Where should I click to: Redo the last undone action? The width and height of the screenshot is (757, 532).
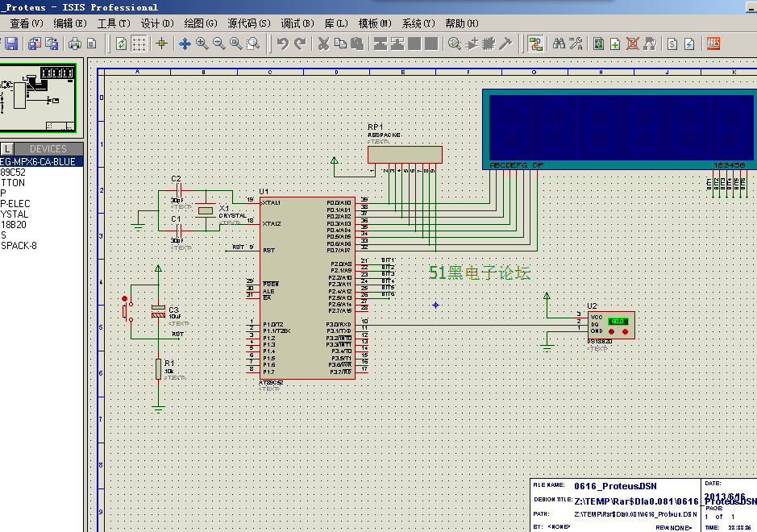[x=300, y=44]
